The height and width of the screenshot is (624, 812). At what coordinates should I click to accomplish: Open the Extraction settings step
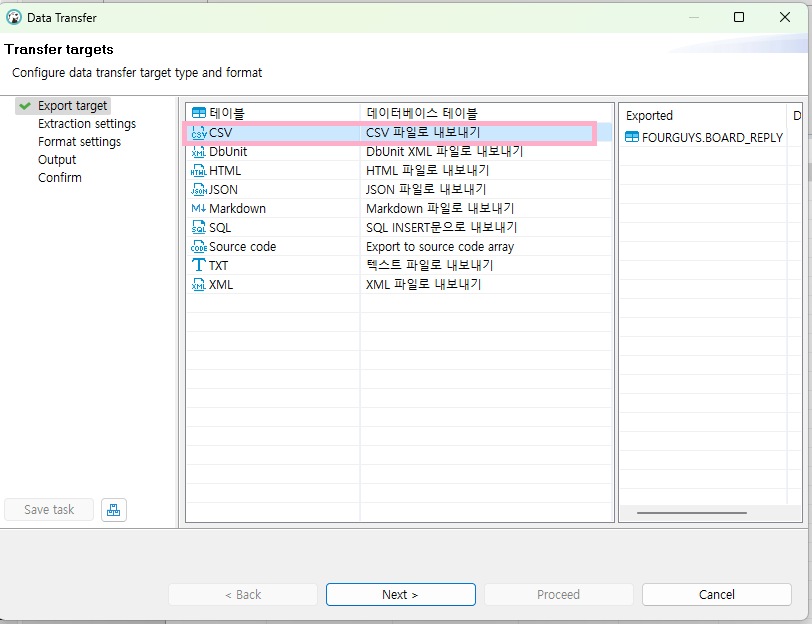(x=87, y=124)
